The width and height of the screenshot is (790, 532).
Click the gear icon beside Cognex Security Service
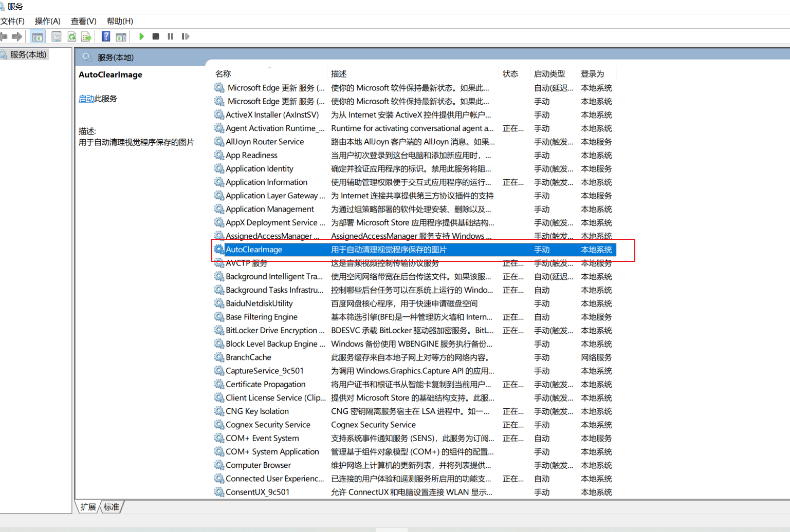tap(219, 425)
